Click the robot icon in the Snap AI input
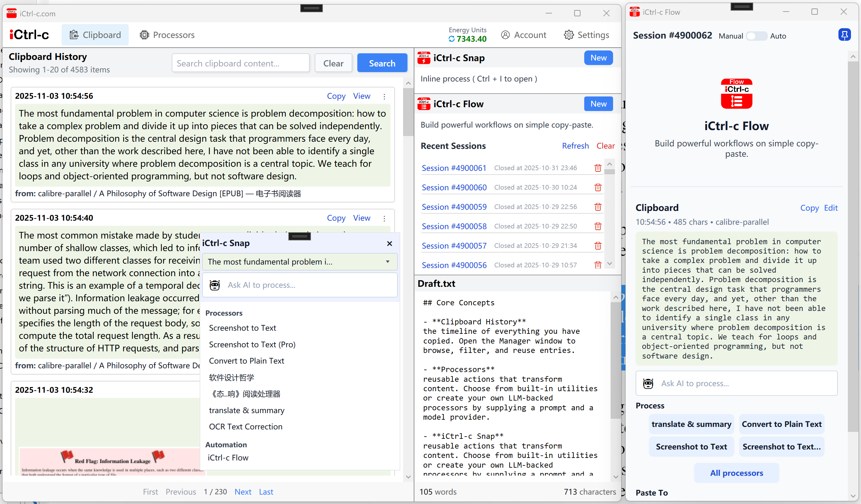This screenshot has width=861, height=504. click(x=215, y=285)
